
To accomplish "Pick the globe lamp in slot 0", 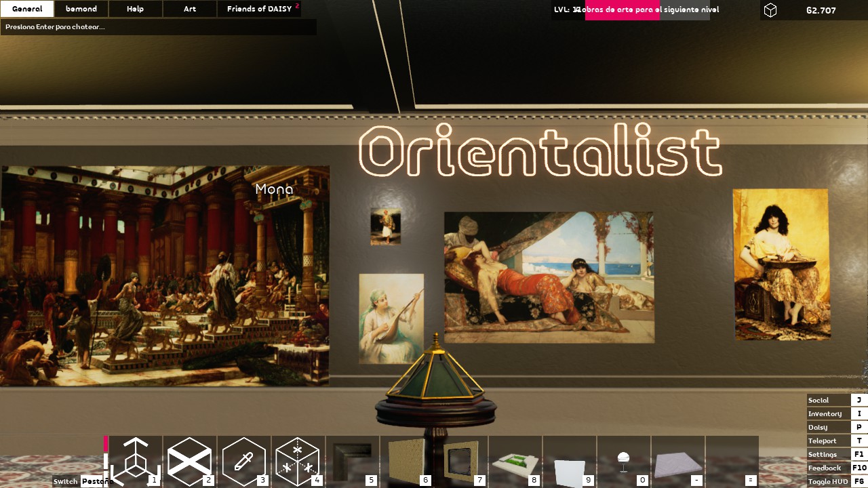I will click(624, 461).
